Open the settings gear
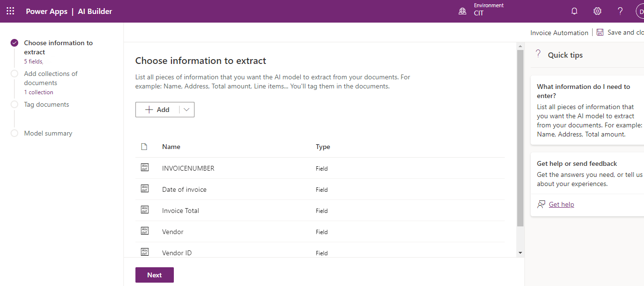This screenshot has width=644, height=286. click(x=597, y=11)
